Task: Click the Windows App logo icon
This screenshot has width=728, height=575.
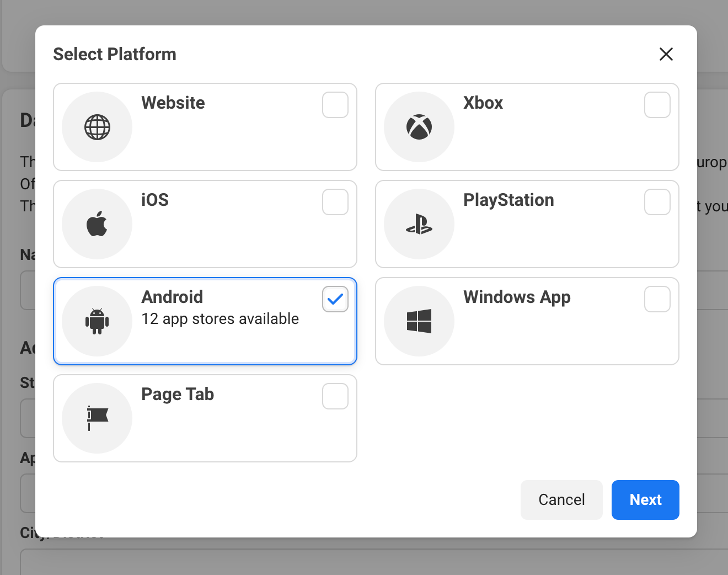Action: (419, 321)
